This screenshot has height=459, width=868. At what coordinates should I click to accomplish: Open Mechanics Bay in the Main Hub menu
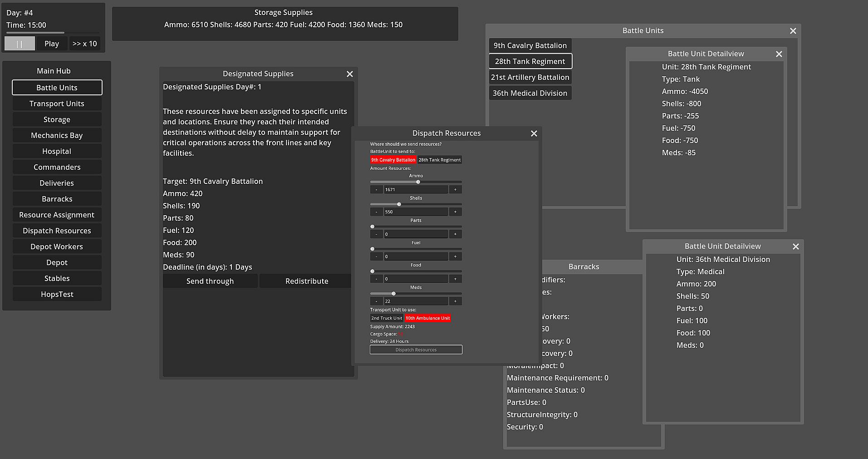coord(57,135)
